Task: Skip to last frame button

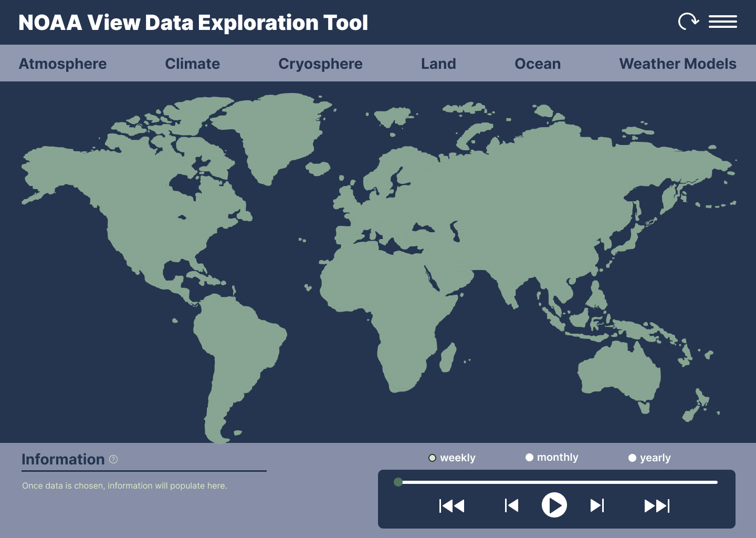Action: click(657, 506)
